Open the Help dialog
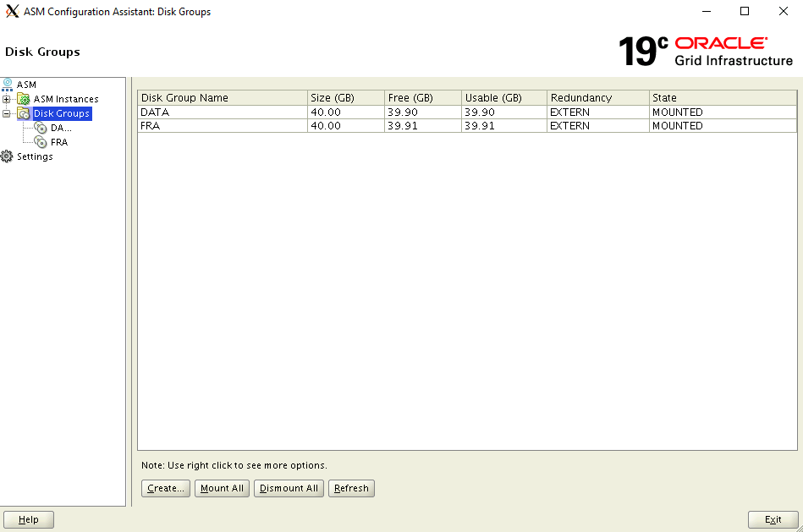The width and height of the screenshot is (803, 532). point(28,519)
